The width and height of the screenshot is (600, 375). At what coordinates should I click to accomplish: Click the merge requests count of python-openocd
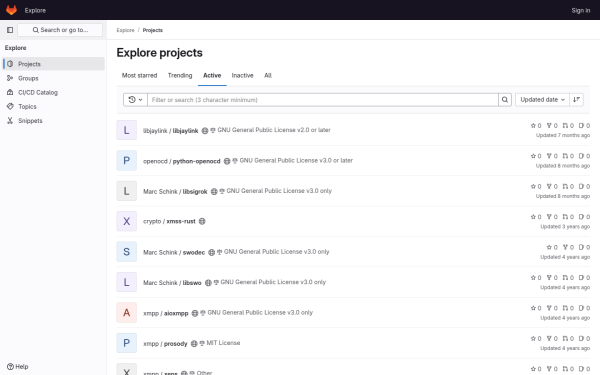(568, 156)
